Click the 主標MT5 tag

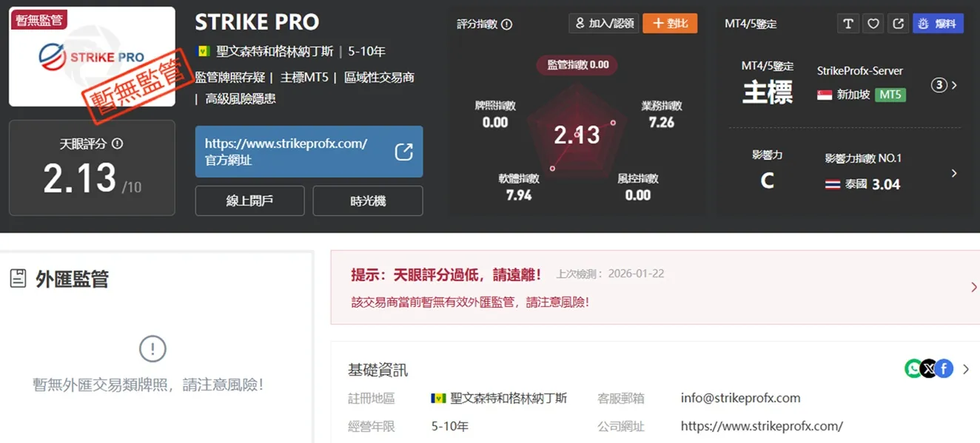point(304,78)
